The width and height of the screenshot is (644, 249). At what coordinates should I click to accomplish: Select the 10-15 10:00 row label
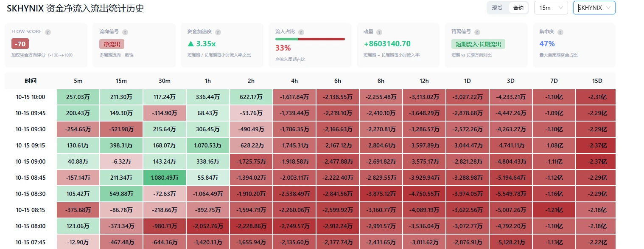(x=31, y=97)
